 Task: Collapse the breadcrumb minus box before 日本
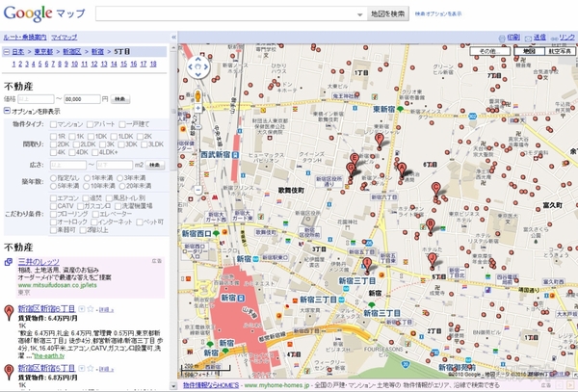click(7, 52)
